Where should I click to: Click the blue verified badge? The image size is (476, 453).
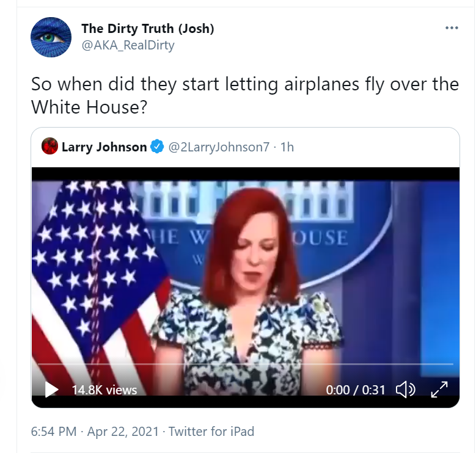(x=157, y=147)
